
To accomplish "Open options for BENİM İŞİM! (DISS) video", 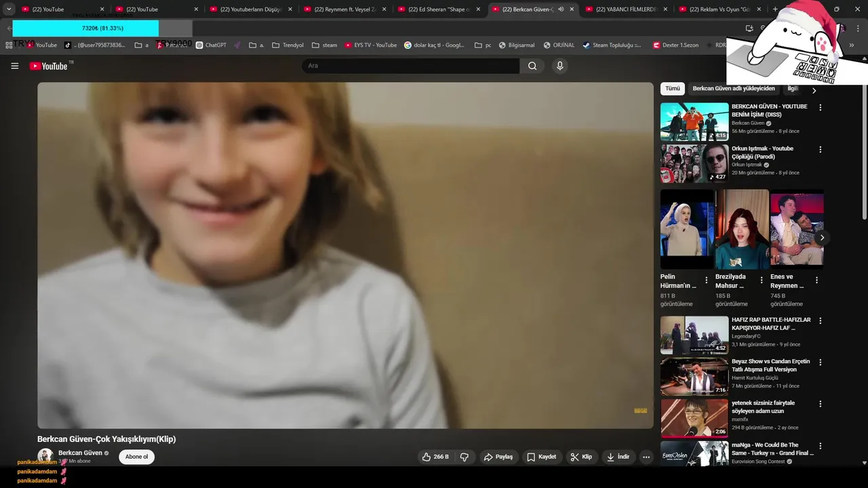I will pos(821,108).
